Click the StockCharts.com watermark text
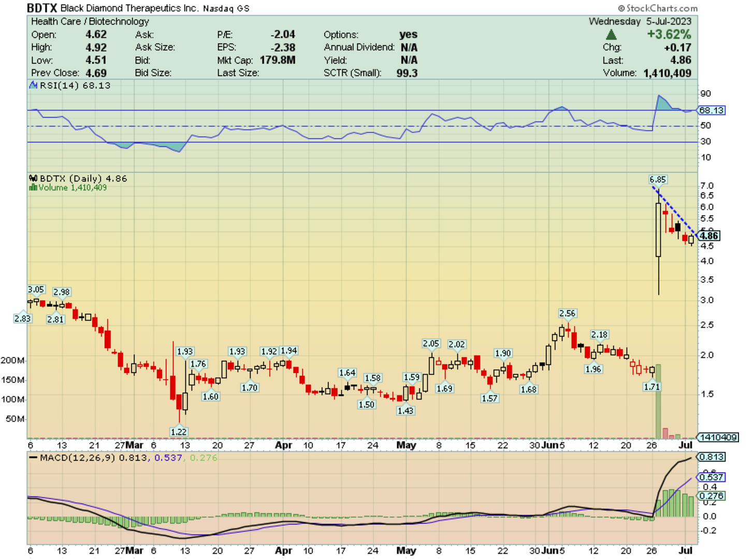The image size is (754, 560). [658, 8]
